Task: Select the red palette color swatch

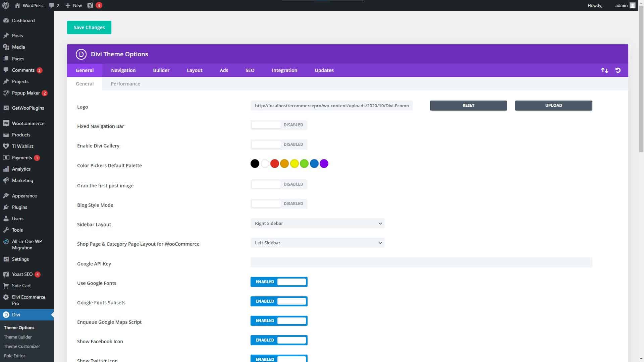Action: (274, 164)
